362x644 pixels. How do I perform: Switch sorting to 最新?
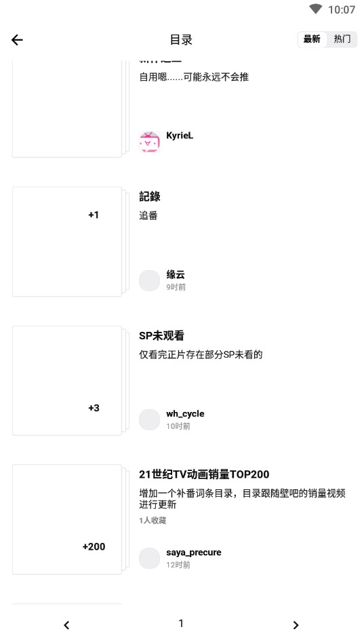point(312,39)
